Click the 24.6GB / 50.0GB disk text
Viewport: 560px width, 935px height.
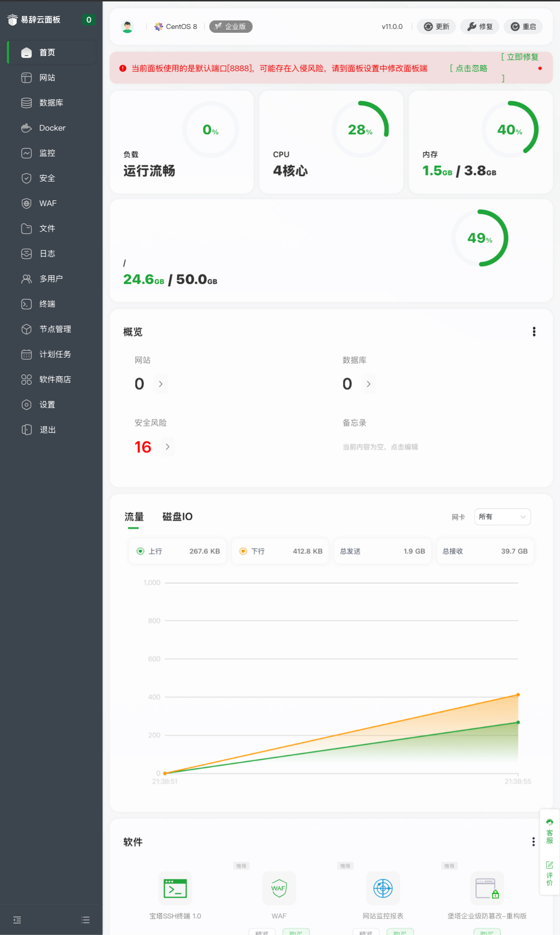tap(171, 280)
